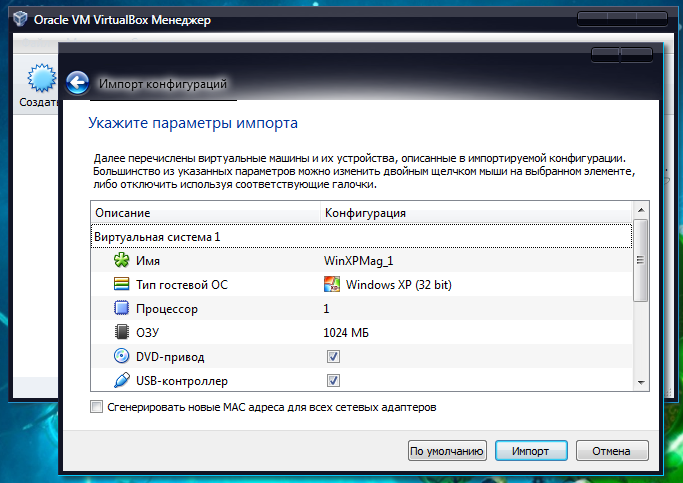
Task: Click the Тип гостевой ОС label
Action: point(182,285)
